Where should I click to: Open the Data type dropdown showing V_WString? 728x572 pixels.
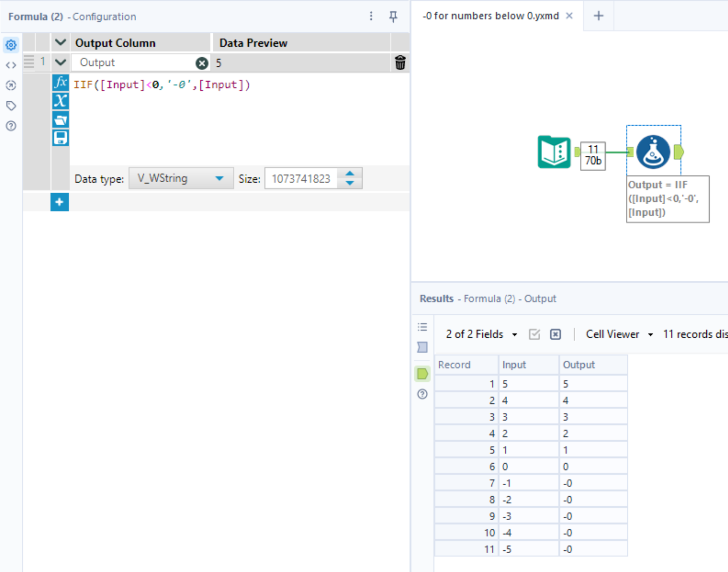tap(181, 178)
